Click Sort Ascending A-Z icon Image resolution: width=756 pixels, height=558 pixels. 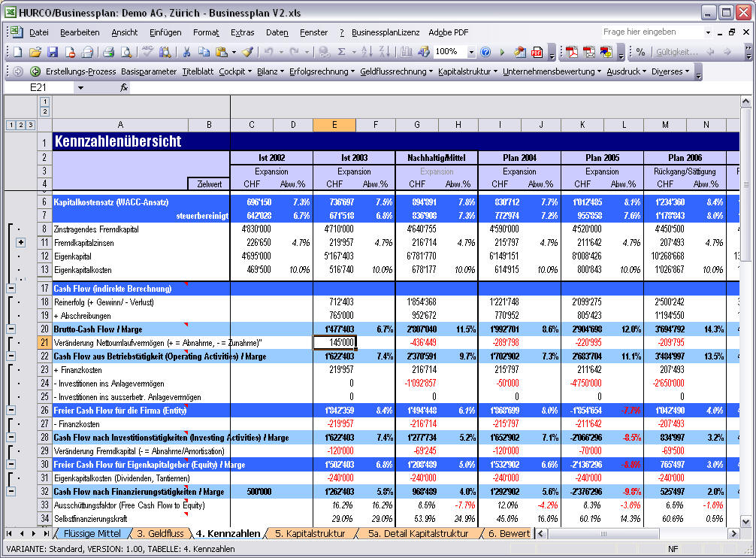[x=367, y=52]
